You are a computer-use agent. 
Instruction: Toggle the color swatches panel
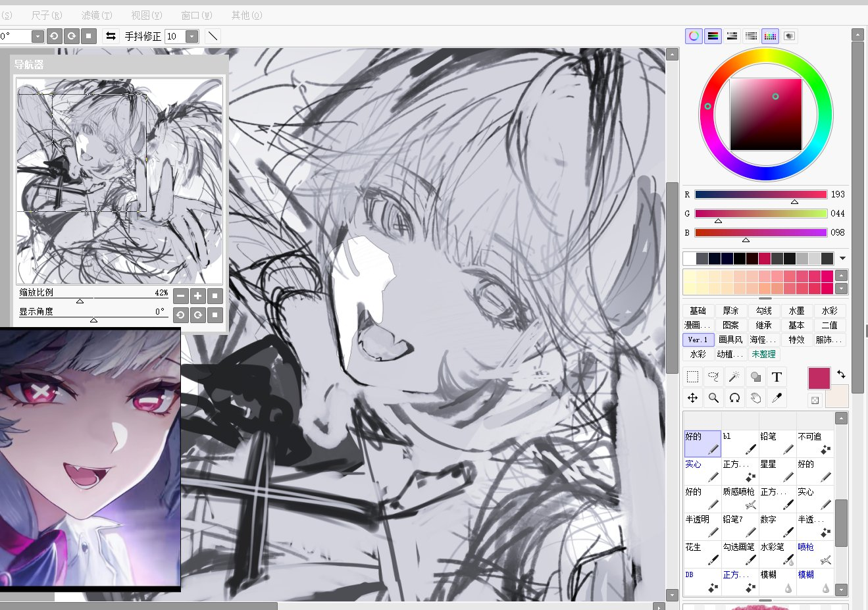(770, 36)
